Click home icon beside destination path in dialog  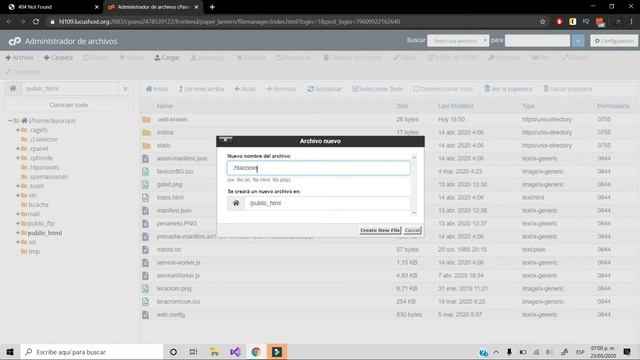click(x=236, y=203)
